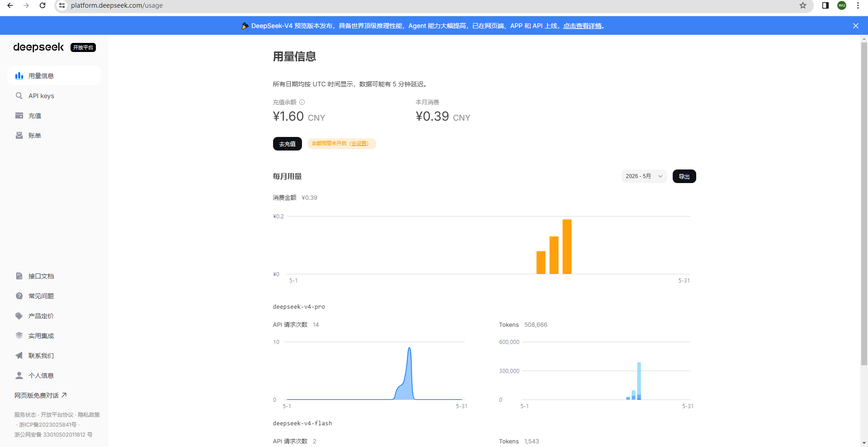This screenshot has width=868, height=447.
Task: Click the 用量信息 bar chart icon
Action: (x=19, y=75)
